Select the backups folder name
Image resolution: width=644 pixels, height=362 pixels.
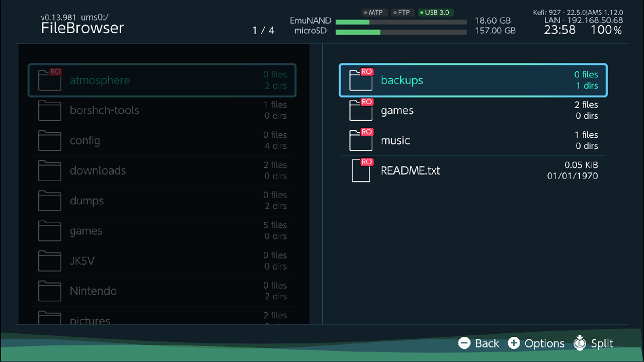[x=402, y=80]
